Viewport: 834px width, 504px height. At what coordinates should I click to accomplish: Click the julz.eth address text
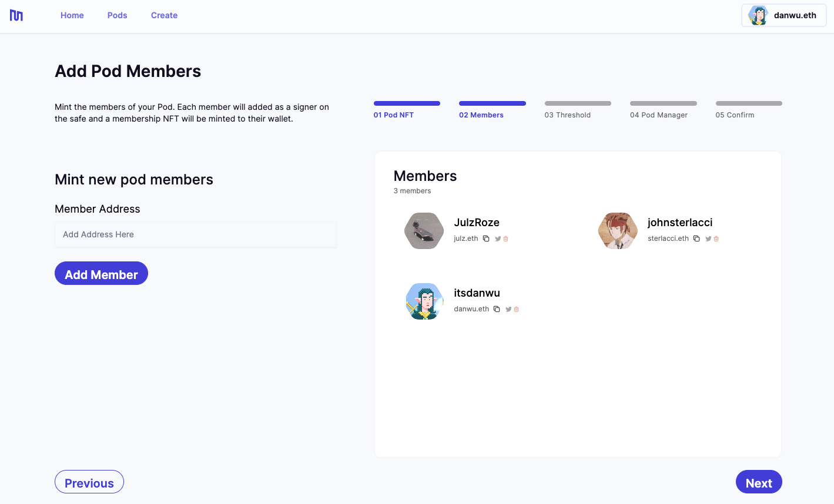466,238
